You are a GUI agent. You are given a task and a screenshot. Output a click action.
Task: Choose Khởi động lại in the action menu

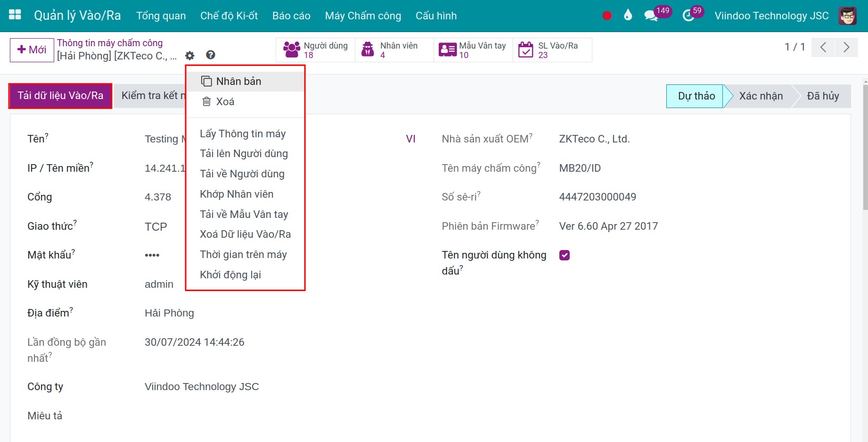230,275
